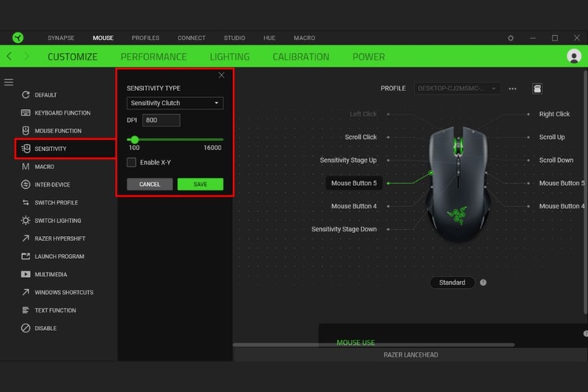The image size is (588, 392).
Task: Click the DPI 800 input field
Action: (161, 120)
